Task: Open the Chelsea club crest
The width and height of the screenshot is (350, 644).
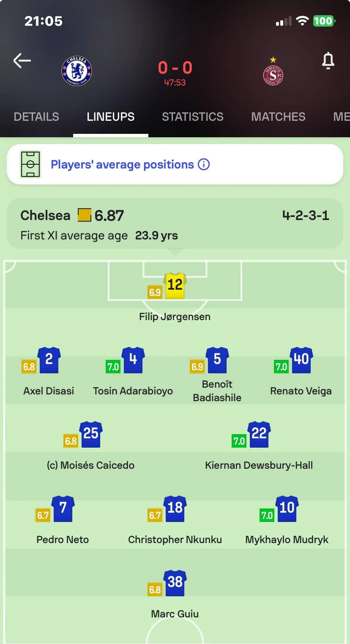Action: coord(77,71)
